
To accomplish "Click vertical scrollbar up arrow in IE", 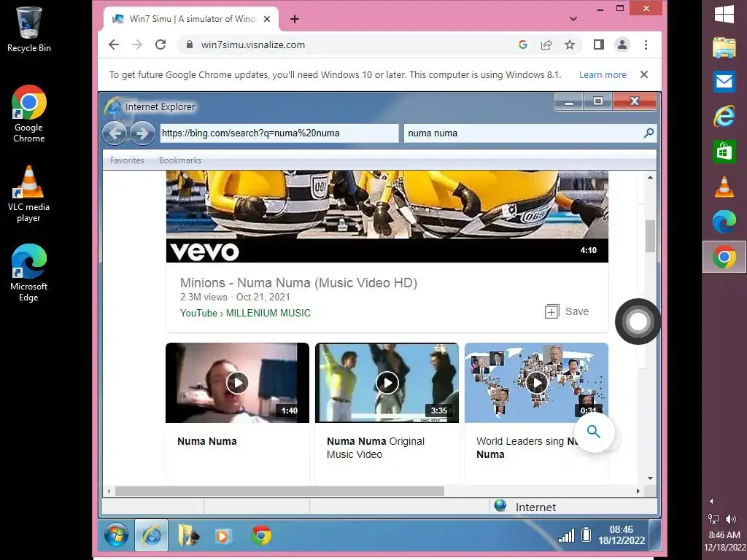I will click(650, 177).
